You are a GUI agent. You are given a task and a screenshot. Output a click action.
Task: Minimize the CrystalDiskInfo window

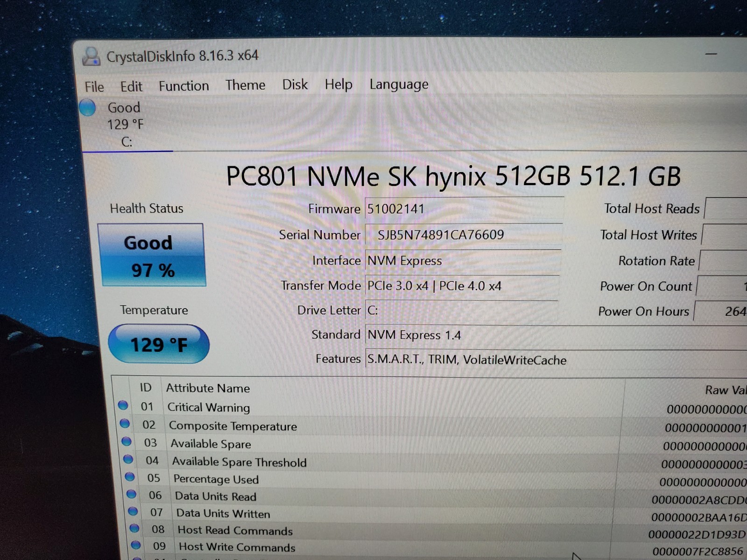(x=711, y=54)
